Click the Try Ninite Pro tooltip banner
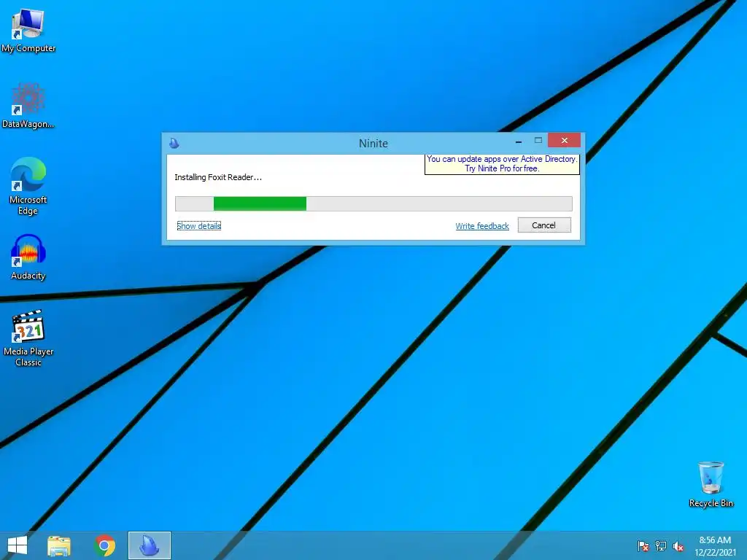Viewport: 747px width, 560px height. click(x=502, y=164)
